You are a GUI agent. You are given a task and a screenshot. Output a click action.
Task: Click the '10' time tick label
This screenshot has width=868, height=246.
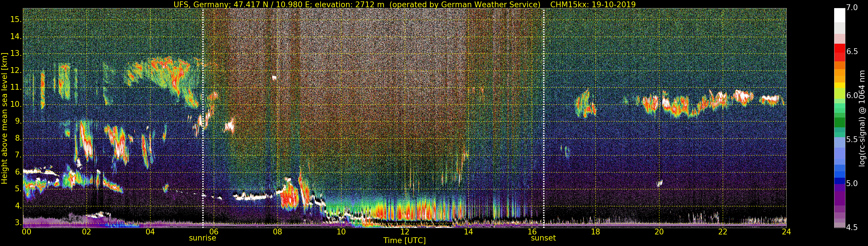point(341,232)
